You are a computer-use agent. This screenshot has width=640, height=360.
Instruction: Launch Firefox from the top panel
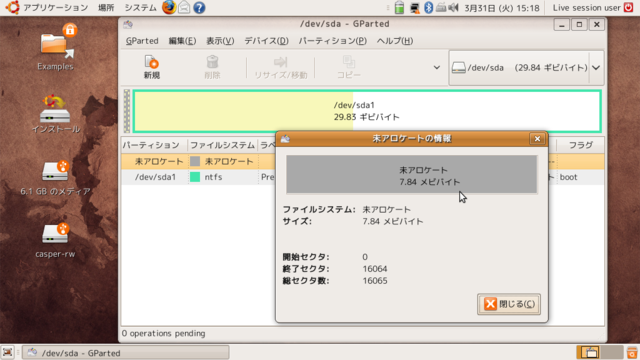(x=169, y=7)
